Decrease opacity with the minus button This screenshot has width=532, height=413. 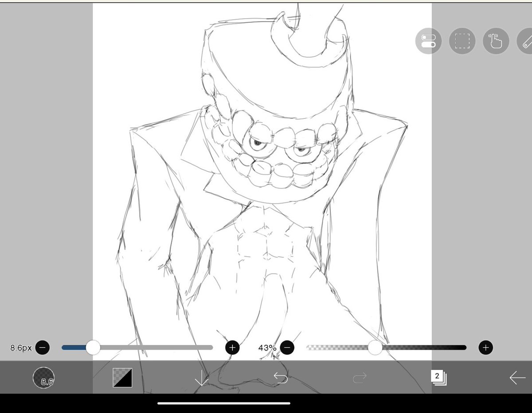pos(287,348)
